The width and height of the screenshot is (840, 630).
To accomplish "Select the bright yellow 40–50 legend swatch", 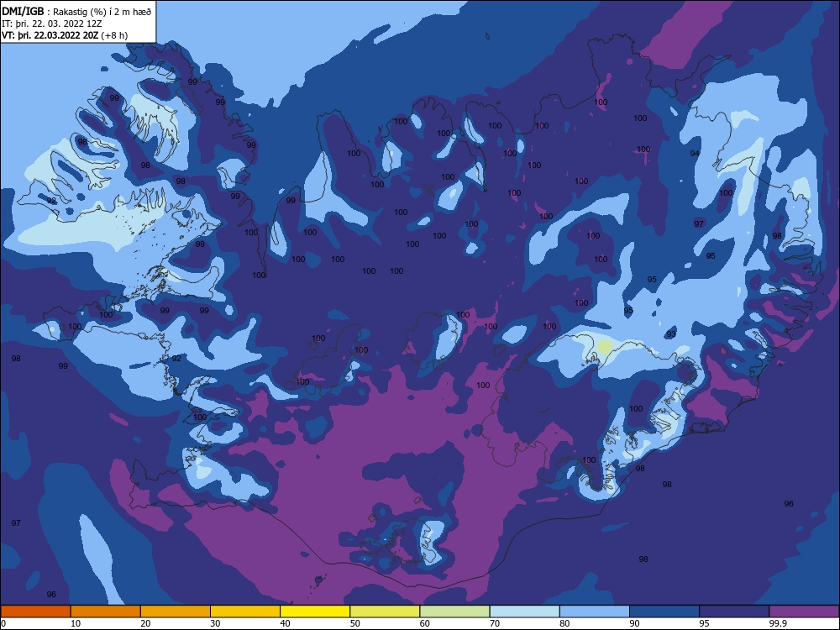I will pyautogui.click(x=315, y=612).
